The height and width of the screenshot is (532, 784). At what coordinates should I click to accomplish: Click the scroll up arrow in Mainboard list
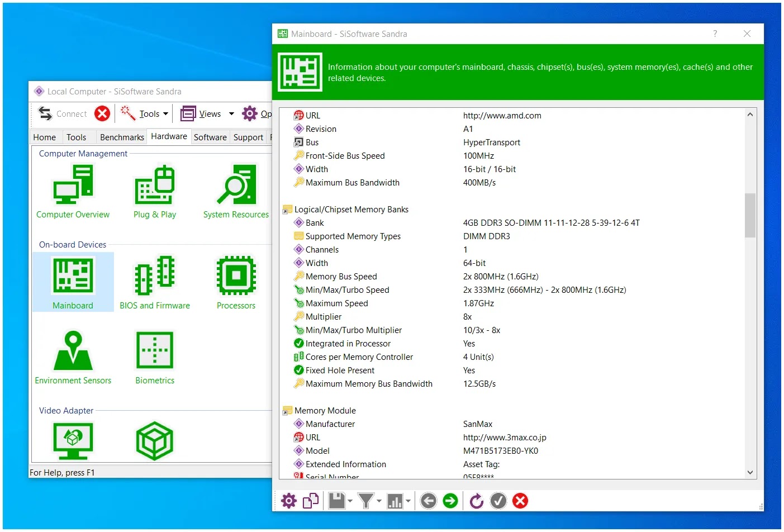click(750, 115)
